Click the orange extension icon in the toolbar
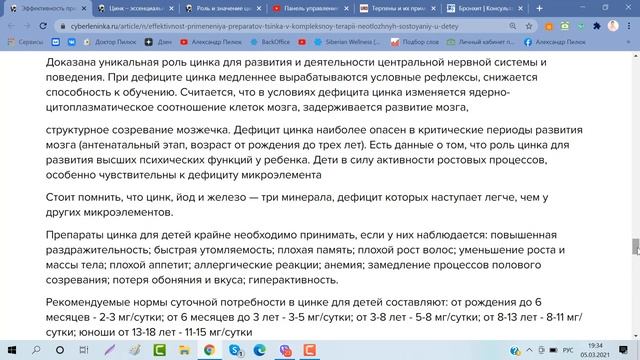This screenshot has height=360, width=640. coord(549,26)
